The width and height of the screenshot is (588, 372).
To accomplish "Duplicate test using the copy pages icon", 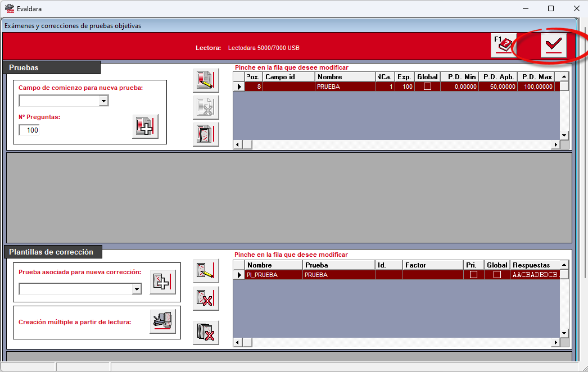I will [x=206, y=134].
